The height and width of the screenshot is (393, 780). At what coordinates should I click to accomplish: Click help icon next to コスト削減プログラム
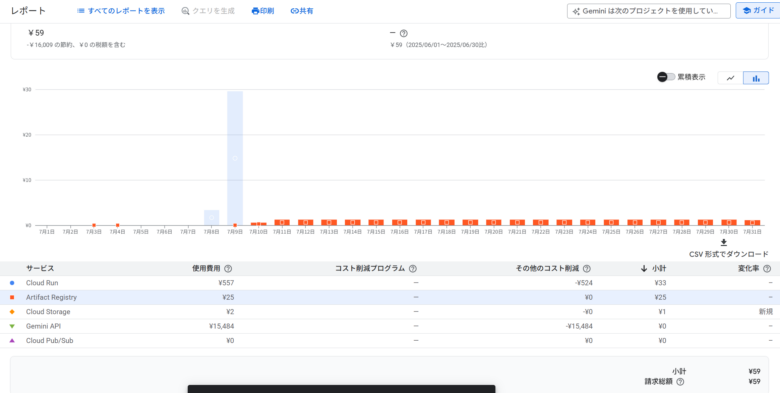(412, 269)
